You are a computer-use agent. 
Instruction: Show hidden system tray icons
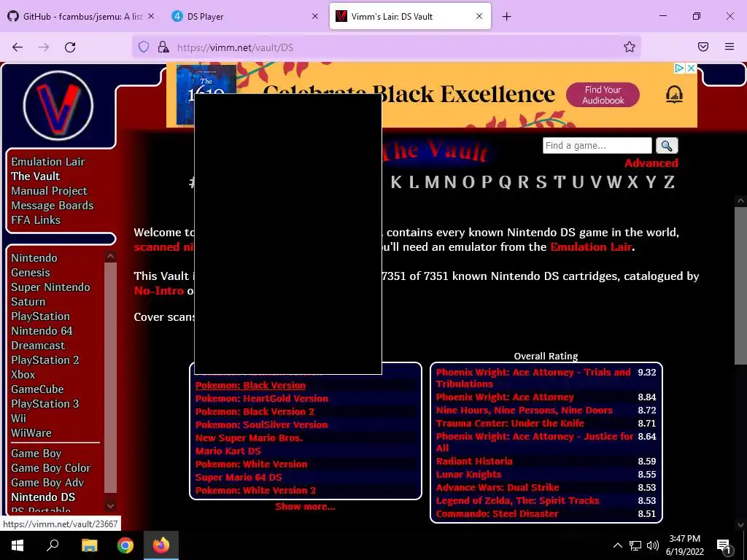[x=617, y=545]
